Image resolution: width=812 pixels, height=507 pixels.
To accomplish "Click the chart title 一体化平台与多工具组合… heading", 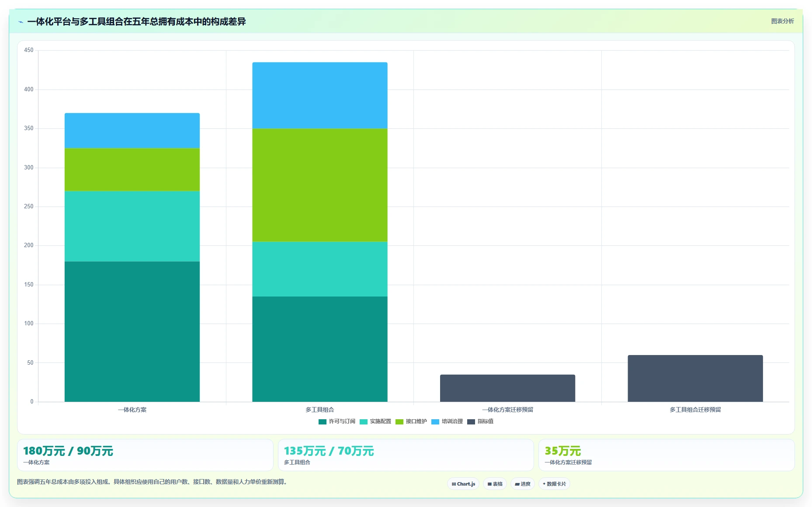I will coord(136,21).
